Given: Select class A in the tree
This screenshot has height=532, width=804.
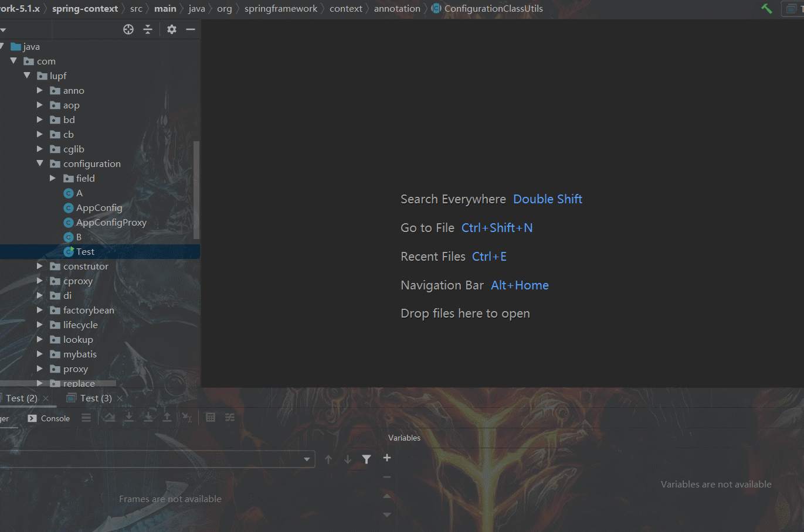Looking at the screenshot, I should pyautogui.click(x=79, y=193).
